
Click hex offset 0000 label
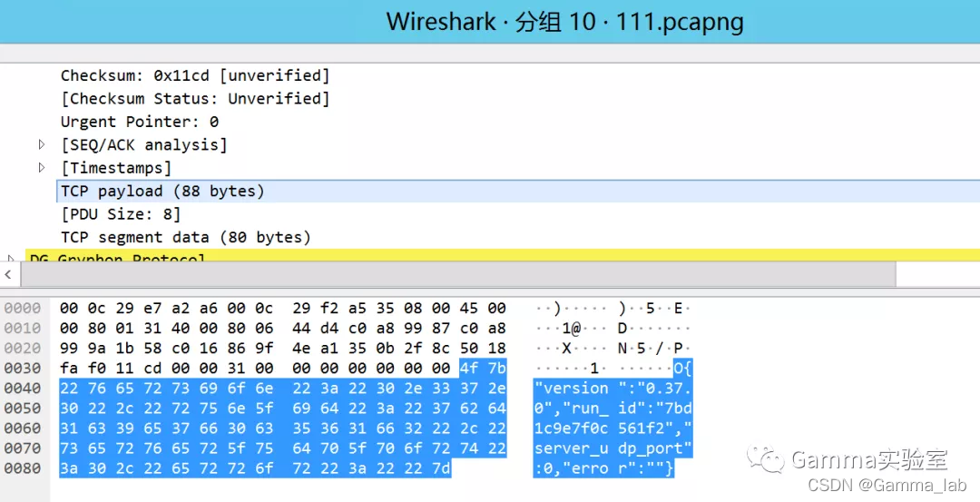(23, 309)
